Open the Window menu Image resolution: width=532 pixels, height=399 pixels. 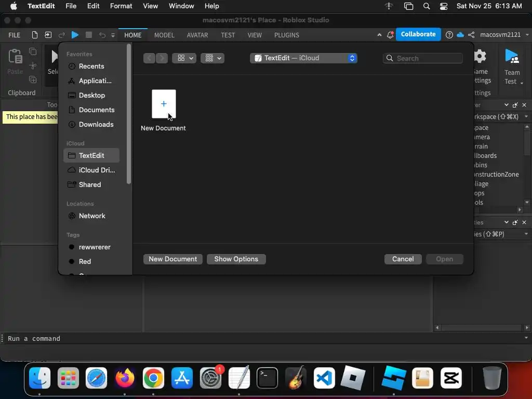(x=181, y=6)
